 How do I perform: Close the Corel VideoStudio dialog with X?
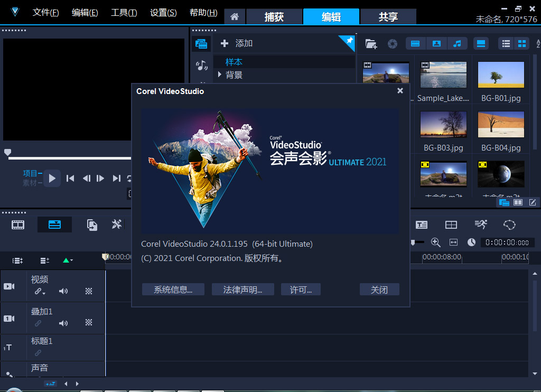(x=400, y=90)
